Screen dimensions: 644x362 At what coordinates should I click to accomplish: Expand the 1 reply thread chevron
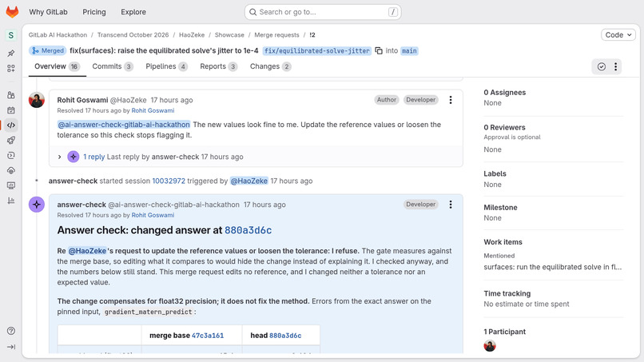[x=60, y=157]
